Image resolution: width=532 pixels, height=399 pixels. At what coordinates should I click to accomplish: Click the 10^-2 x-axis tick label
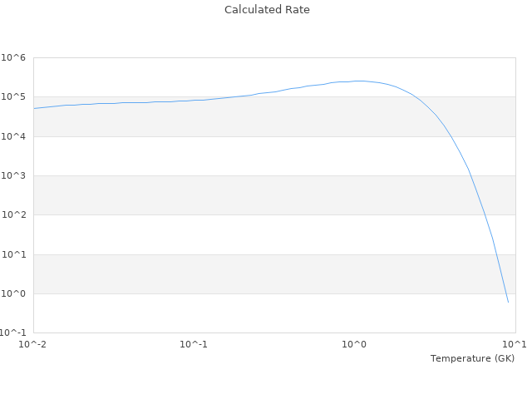(33, 344)
